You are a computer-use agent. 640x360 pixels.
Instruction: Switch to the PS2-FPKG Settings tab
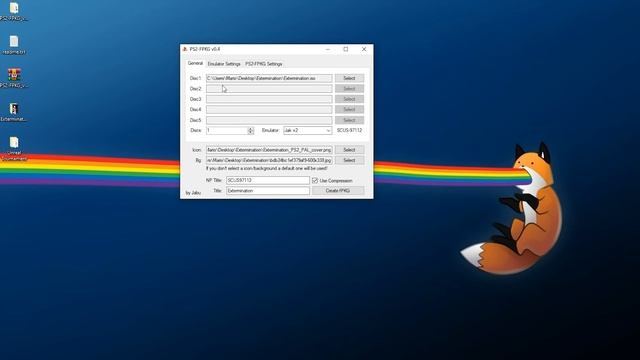tap(263, 64)
